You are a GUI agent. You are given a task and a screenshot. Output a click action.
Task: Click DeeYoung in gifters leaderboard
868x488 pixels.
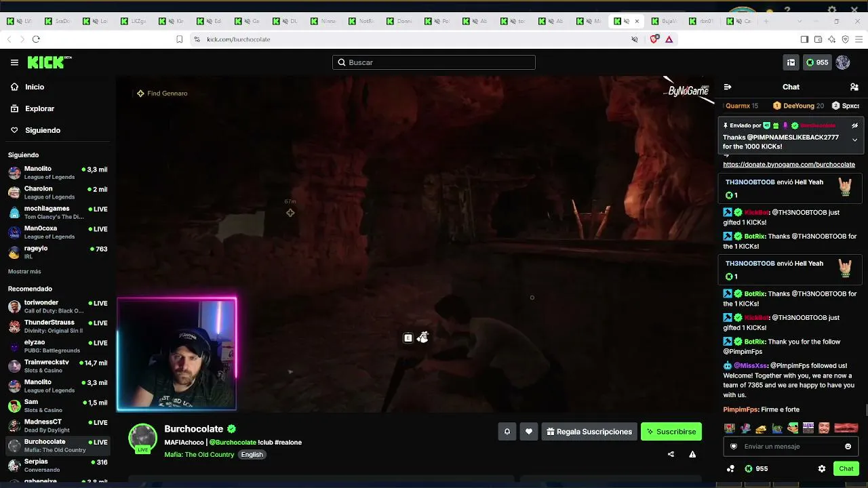coord(799,106)
